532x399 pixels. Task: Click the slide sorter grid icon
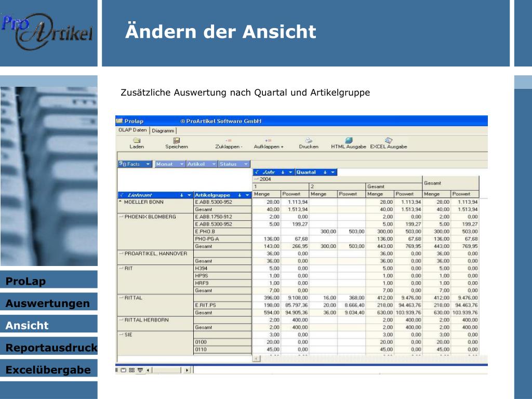click(132, 370)
